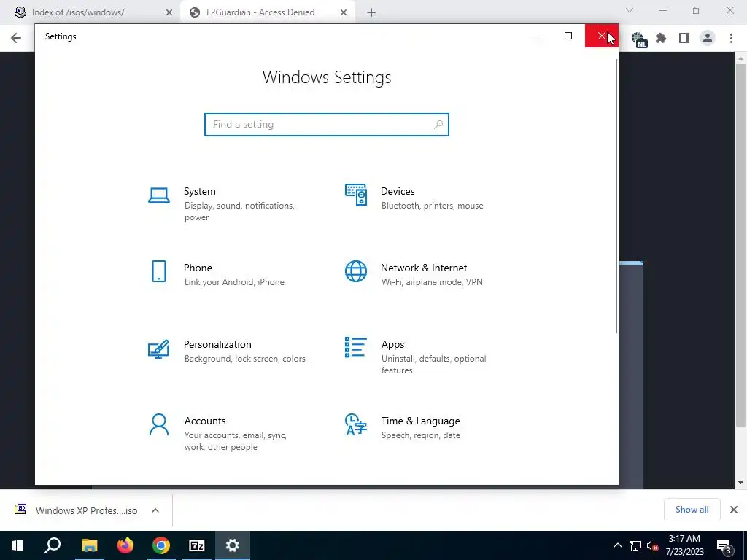Minimize the Chrome window
This screenshot has width=747, height=560.
tap(663, 10)
